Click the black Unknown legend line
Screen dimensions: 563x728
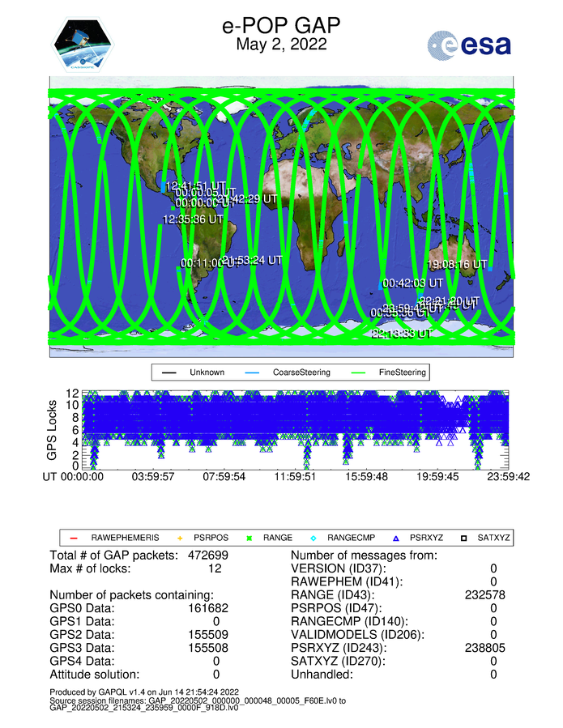[169, 373]
